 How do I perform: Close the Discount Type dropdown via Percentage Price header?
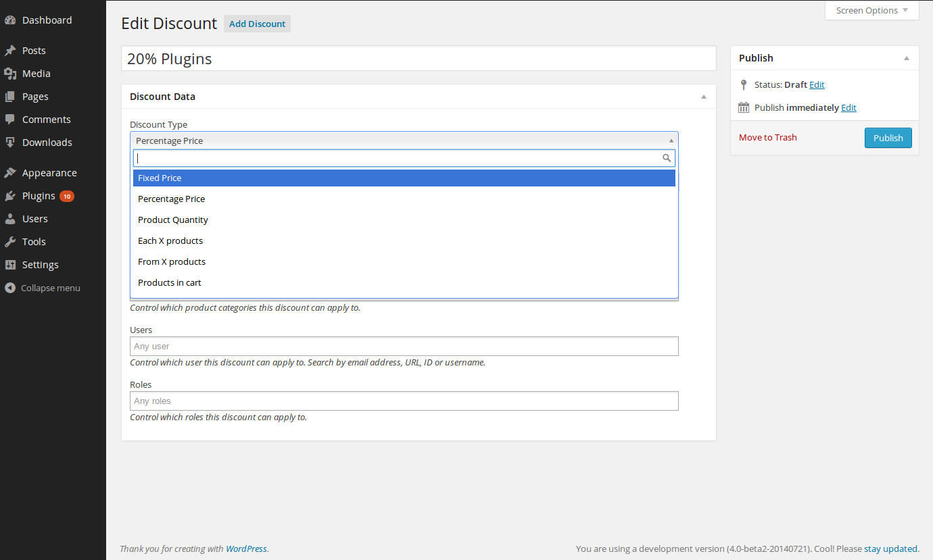404,141
